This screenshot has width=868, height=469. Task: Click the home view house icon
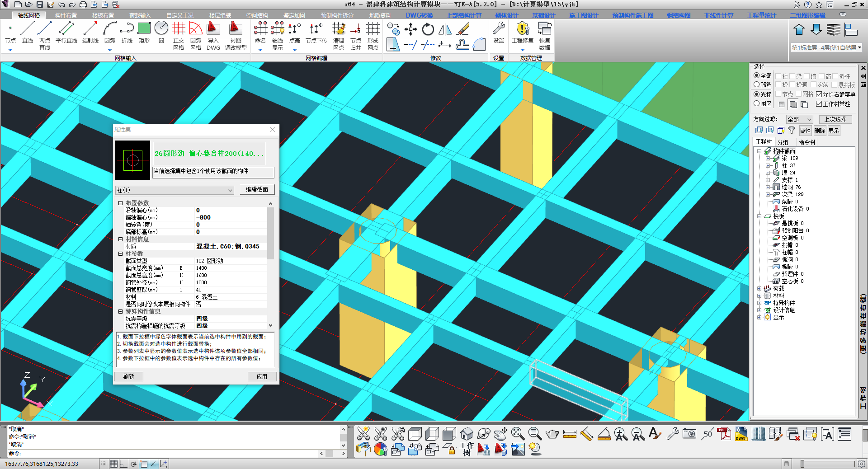467,434
